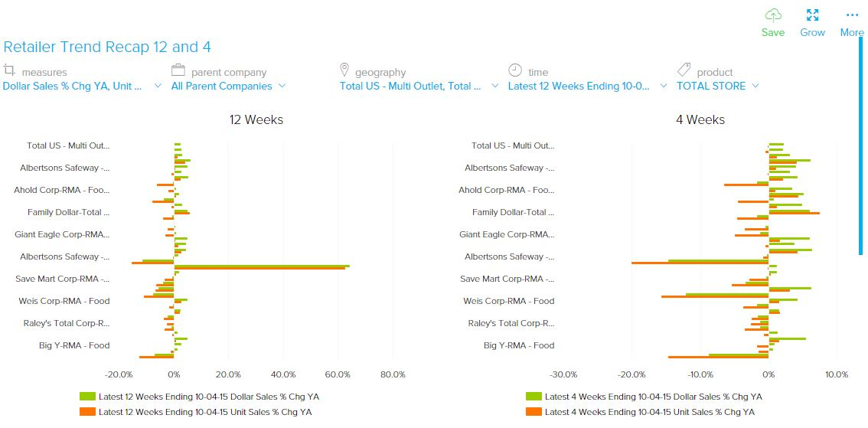Toggle 12 Weeks Unit Sales legend swatch
This screenshot has height=428, width=868.
87,412
